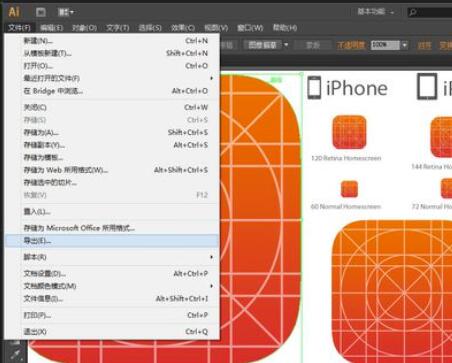The height and width of the screenshot is (363, 452).
Task: Choose the highlighted 导出(E)... Export entry
Action: pos(112,241)
